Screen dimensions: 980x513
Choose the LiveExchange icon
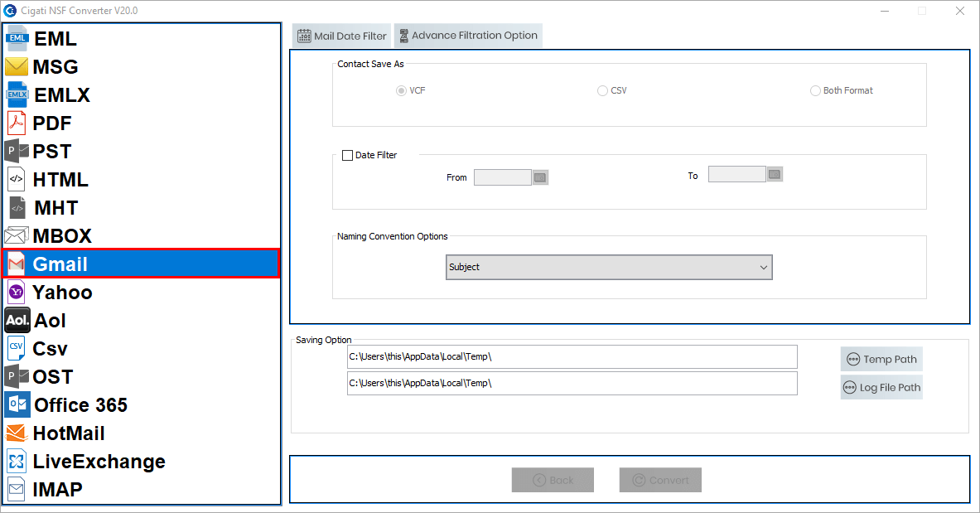pos(17,461)
